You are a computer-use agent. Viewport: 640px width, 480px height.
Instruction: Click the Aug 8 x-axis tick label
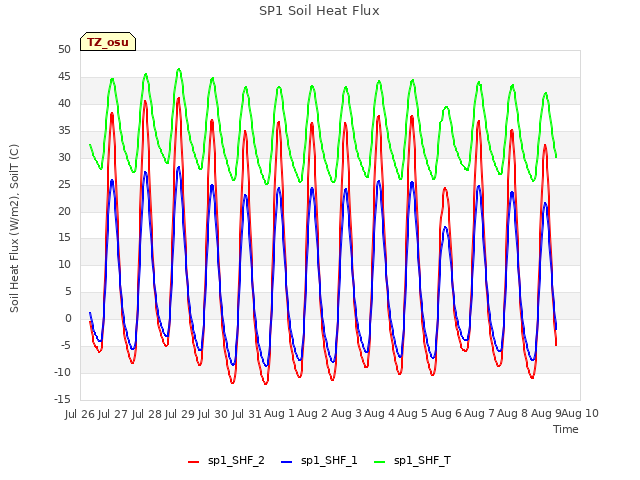(x=513, y=413)
